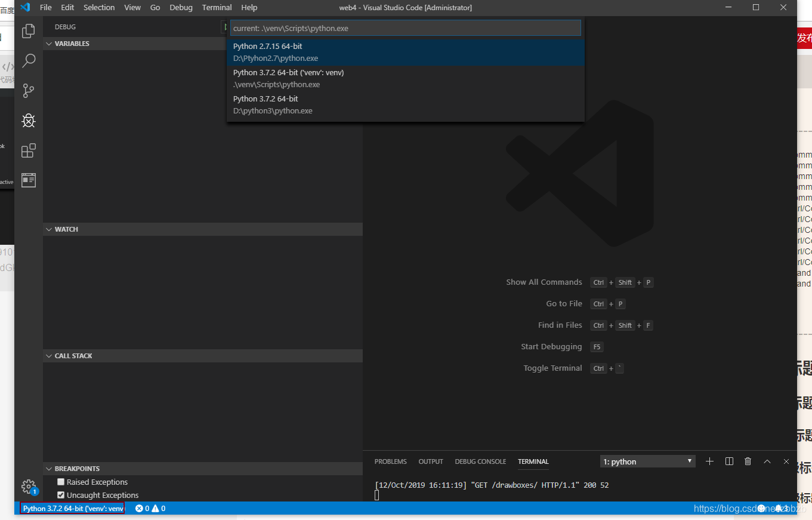Click the warnings count in status bar
The image size is (812, 520).
(x=159, y=509)
